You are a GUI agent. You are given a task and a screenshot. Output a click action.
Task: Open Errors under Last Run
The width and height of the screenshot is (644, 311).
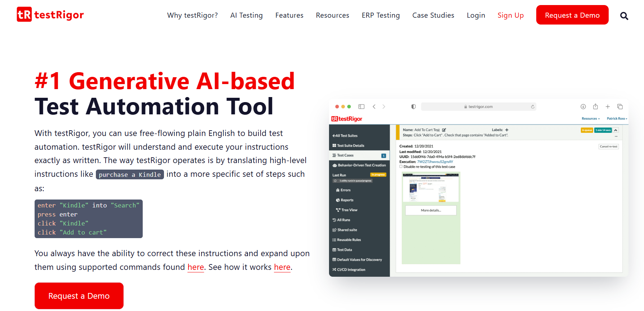pos(343,190)
